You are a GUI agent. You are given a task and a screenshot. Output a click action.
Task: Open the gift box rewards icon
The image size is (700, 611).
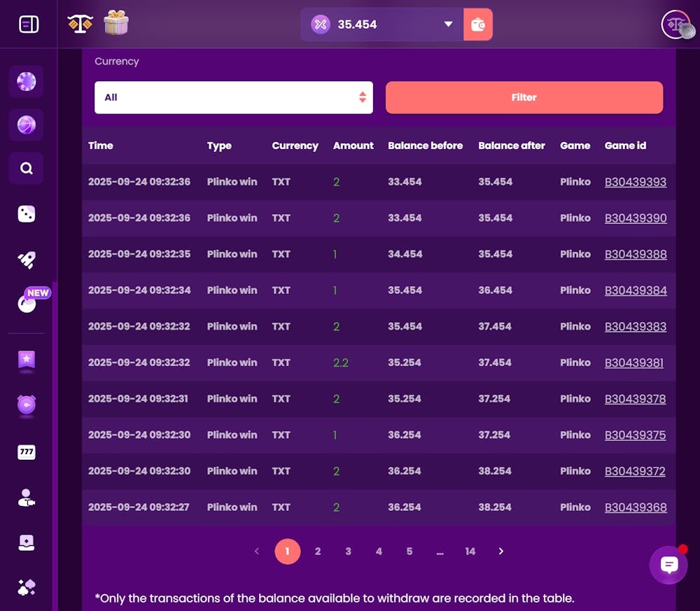point(116,23)
